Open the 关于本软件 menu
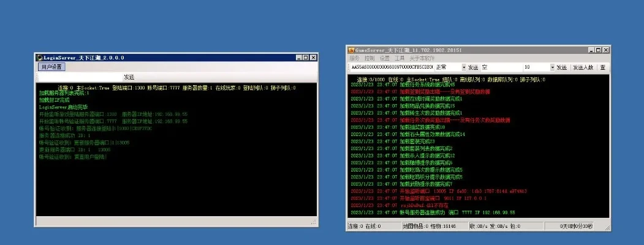This screenshot has height=245, width=644. point(422,58)
